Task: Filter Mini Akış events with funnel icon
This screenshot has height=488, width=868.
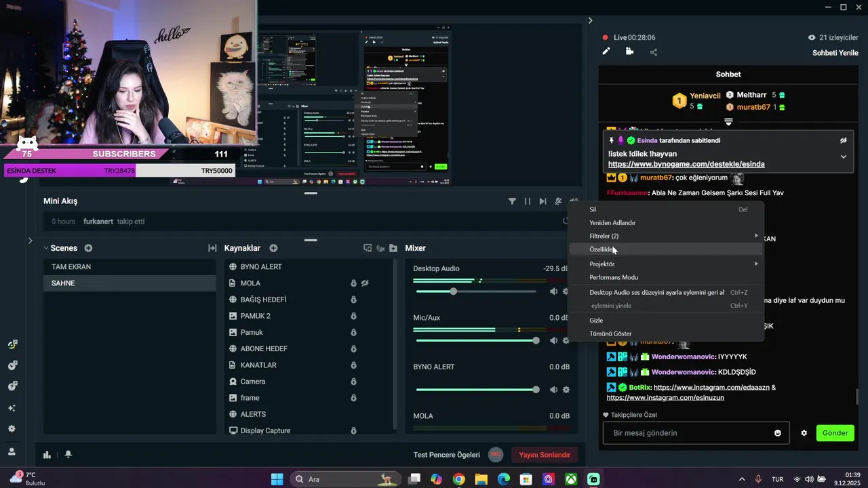Action: click(513, 201)
